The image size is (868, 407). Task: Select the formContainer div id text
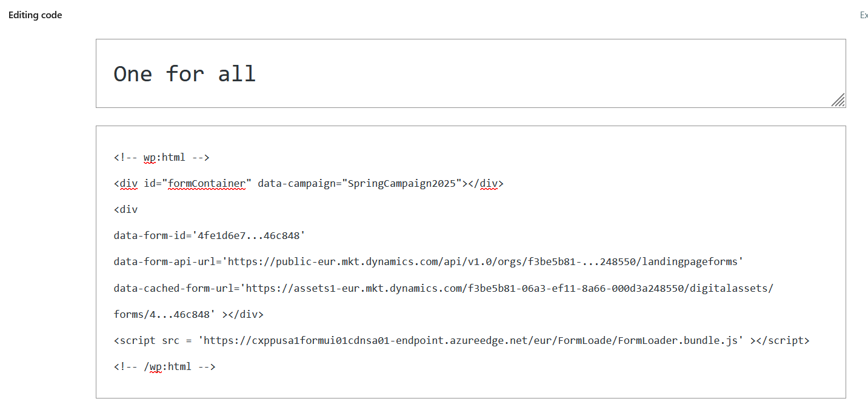coord(206,183)
